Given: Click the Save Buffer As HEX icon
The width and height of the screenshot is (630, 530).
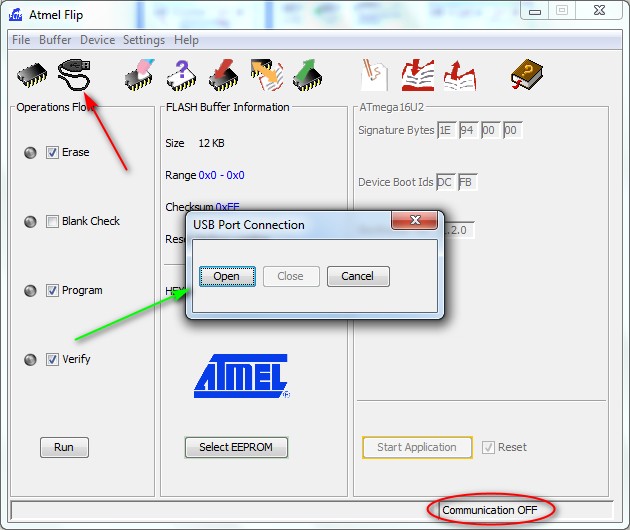Looking at the screenshot, I should [x=460, y=76].
